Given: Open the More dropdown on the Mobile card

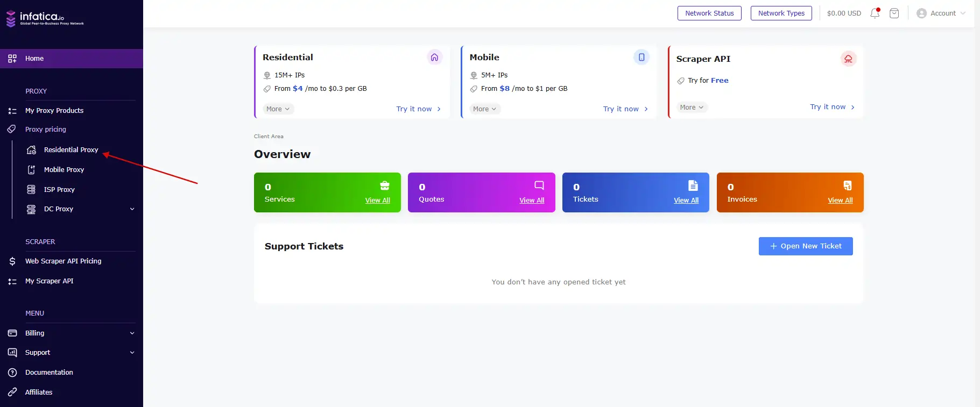Looking at the screenshot, I should coord(484,109).
